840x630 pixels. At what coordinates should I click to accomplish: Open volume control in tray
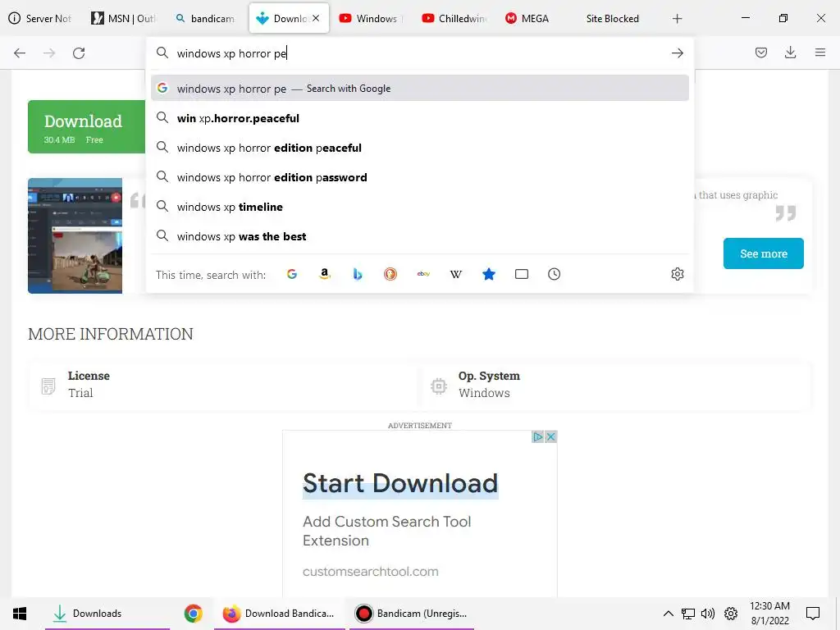click(x=708, y=614)
